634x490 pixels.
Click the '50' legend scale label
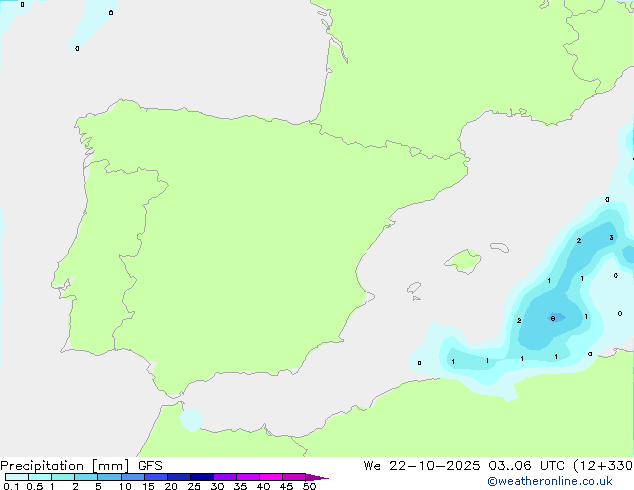tap(309, 486)
